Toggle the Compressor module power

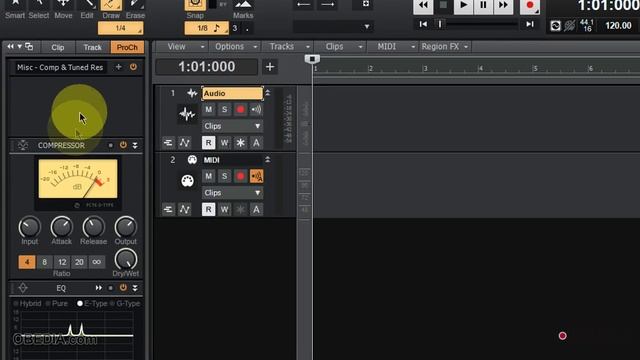[x=123, y=145]
